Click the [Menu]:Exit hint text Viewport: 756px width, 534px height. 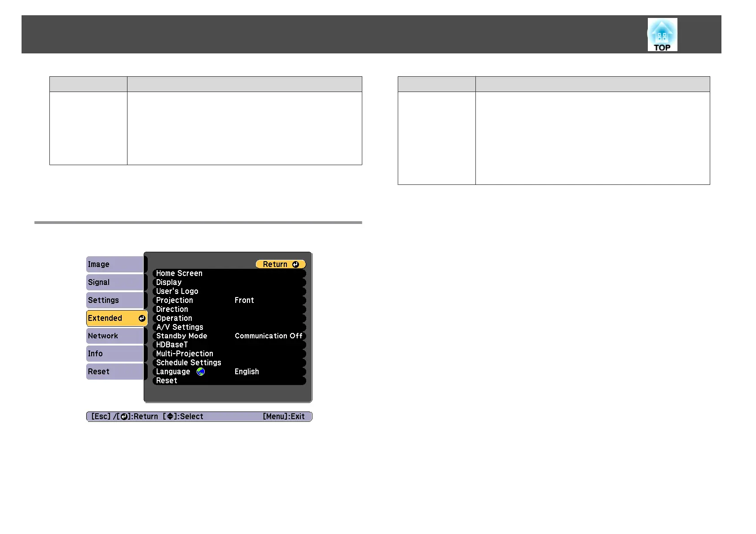284,416
